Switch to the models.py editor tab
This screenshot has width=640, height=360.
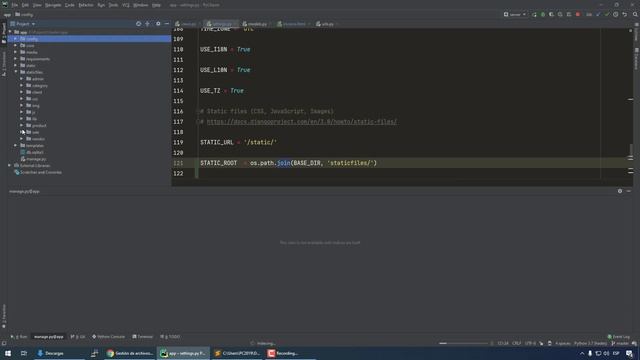point(256,24)
